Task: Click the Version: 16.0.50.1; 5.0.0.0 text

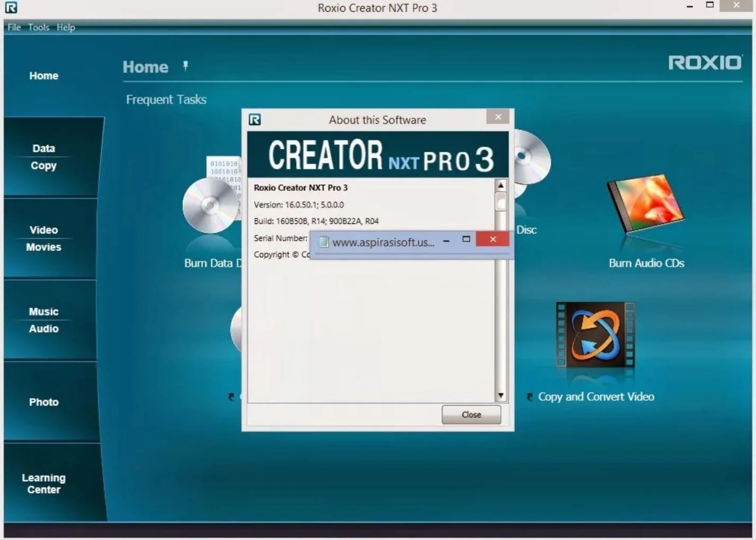Action: (299, 205)
